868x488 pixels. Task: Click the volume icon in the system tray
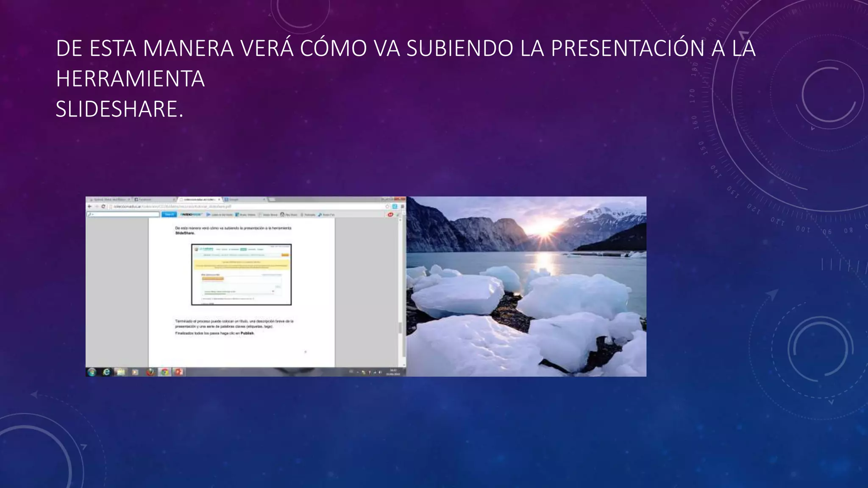(380, 372)
